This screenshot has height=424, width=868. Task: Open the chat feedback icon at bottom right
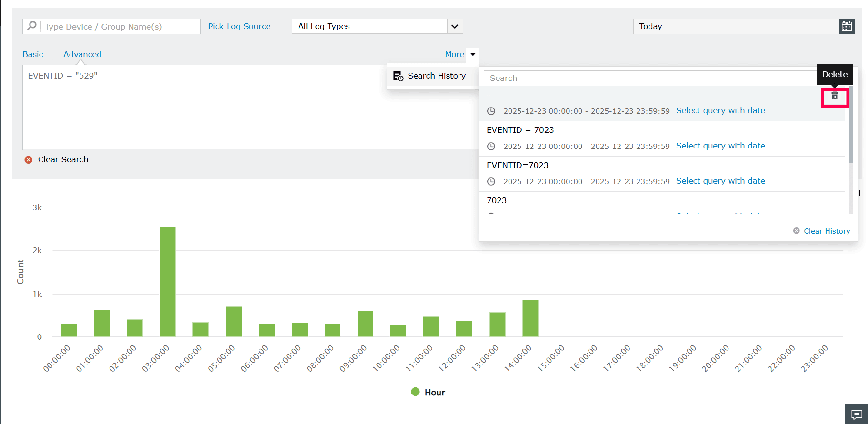point(857,414)
